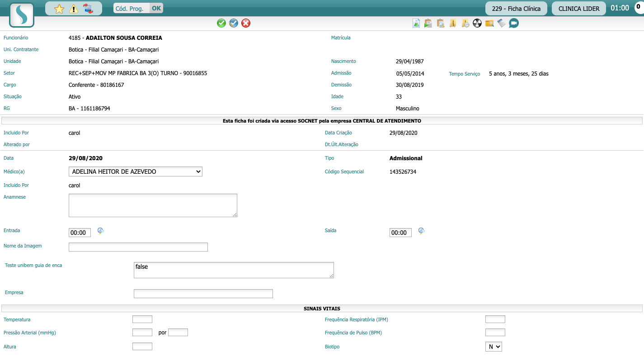
Task: Click the Pressão Arterial field after 'por'
Action: point(178,333)
